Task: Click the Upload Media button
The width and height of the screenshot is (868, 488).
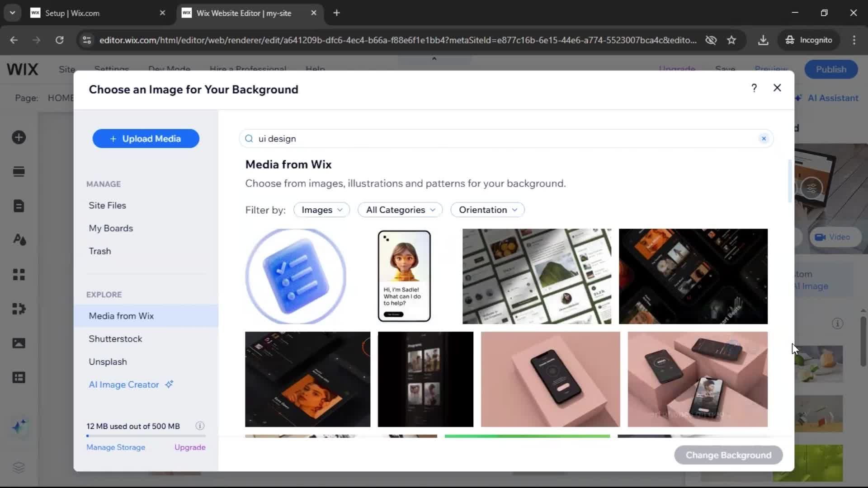Action: coord(146,139)
